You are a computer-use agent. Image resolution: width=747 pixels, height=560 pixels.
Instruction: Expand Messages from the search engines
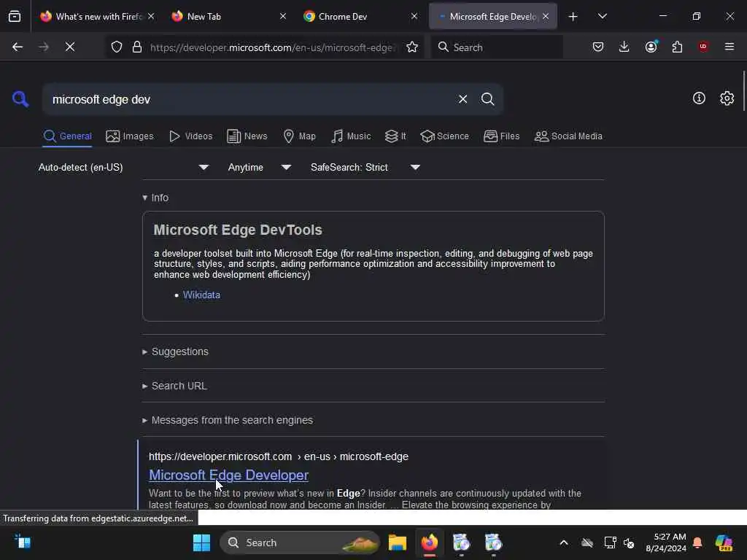pyautogui.click(x=228, y=420)
